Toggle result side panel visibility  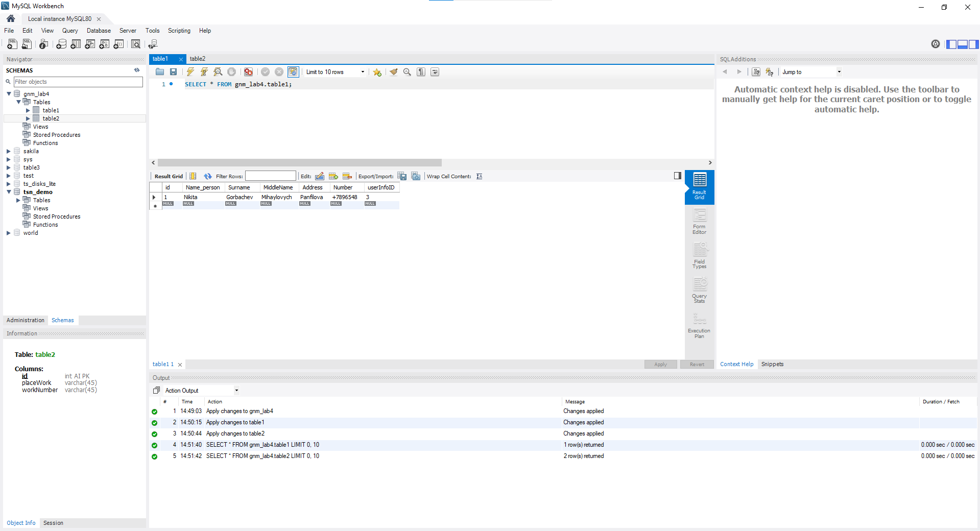pos(678,176)
